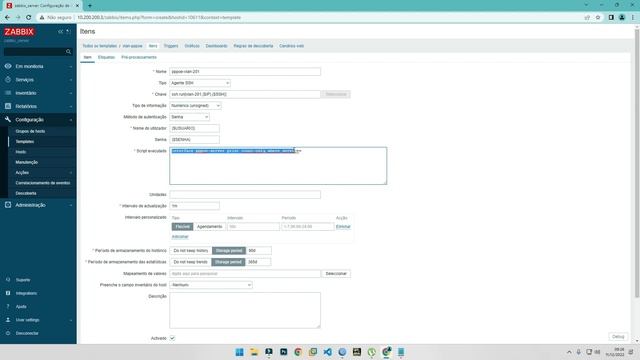The width and height of the screenshot is (640, 360).
Task: Open Templates in Configuração submenu
Action: (x=25, y=142)
